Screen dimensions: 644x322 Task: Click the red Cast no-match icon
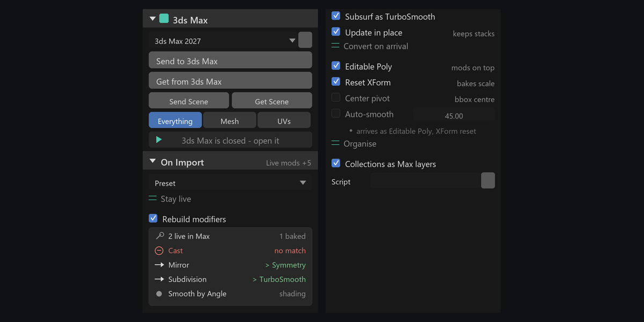click(159, 251)
